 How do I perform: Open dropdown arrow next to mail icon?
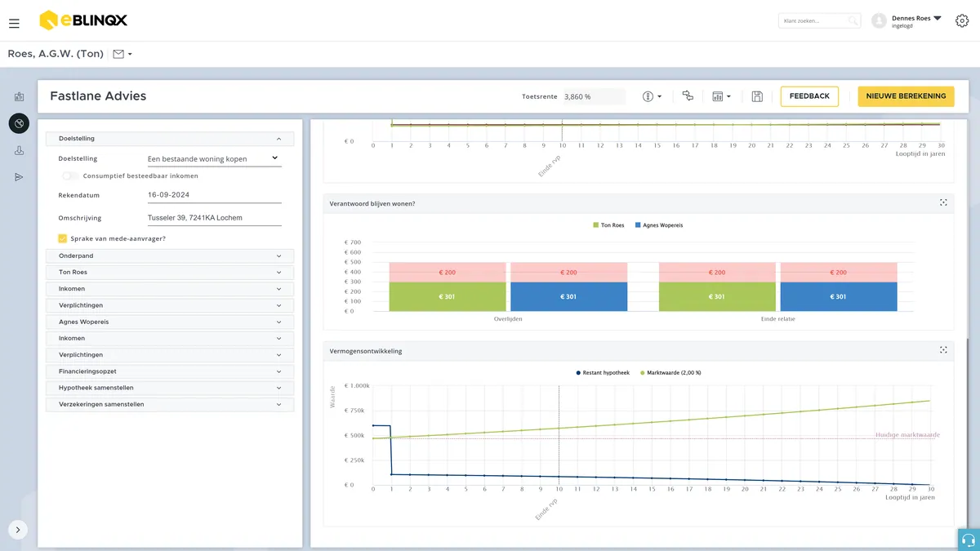coord(130,55)
